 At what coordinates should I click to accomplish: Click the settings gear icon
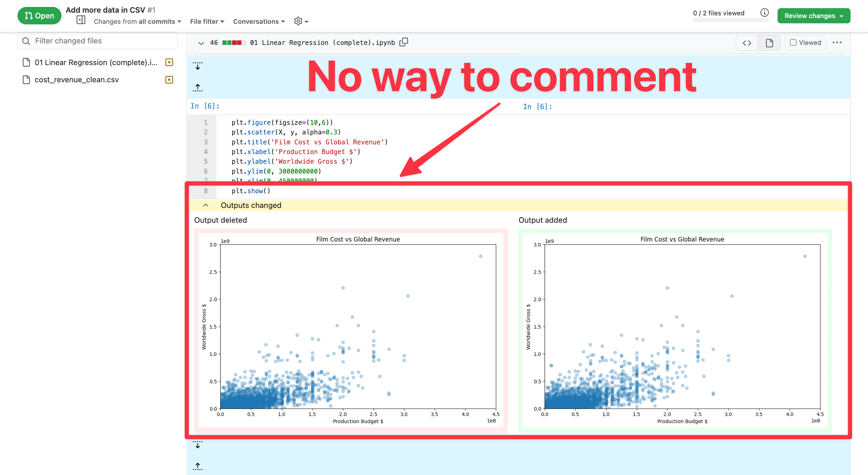298,21
